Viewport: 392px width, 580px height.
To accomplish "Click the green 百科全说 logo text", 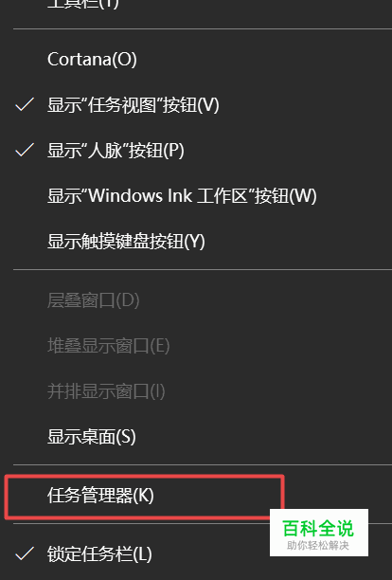I will tap(318, 528).
